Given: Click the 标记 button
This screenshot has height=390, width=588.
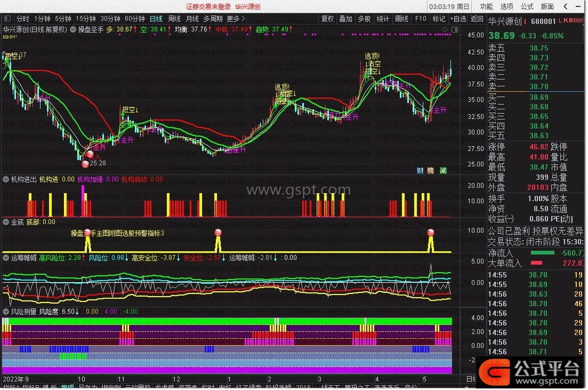Looking at the screenshot, I should 439,18.
